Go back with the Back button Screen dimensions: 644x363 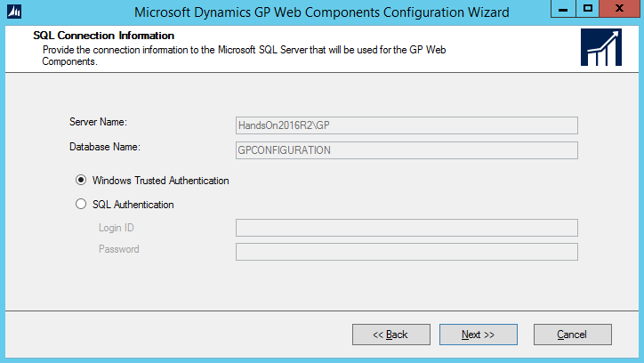pyautogui.click(x=390, y=335)
